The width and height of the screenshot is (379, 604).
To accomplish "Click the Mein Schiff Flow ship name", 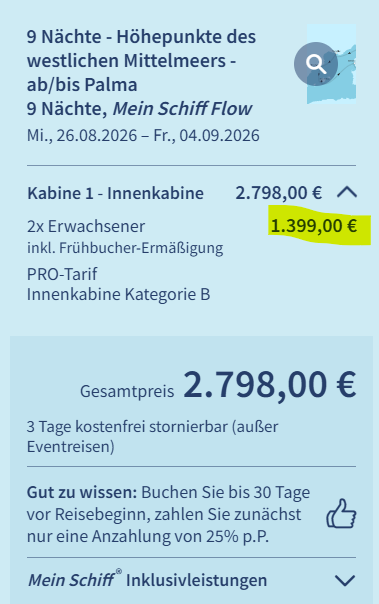I will click(182, 109).
